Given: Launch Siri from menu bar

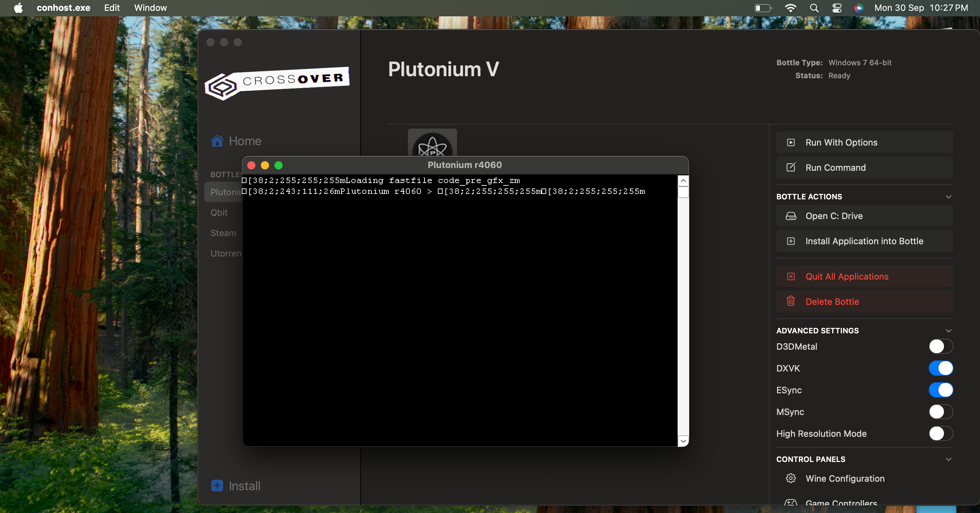Looking at the screenshot, I should tap(858, 7).
